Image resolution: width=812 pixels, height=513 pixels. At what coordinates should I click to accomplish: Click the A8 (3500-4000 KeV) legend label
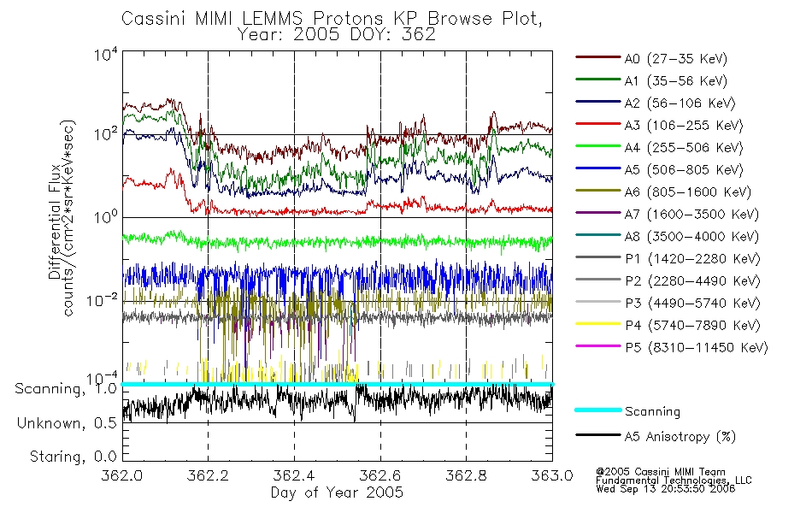coord(691,237)
